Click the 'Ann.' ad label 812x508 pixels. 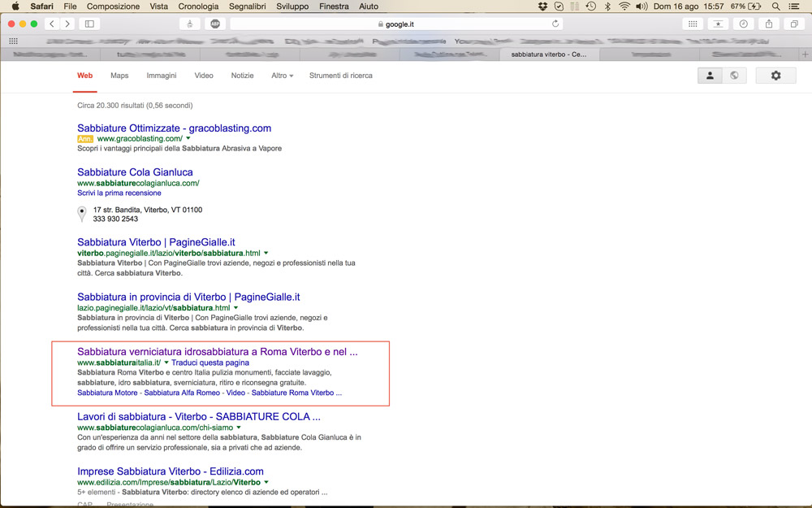[x=85, y=139]
